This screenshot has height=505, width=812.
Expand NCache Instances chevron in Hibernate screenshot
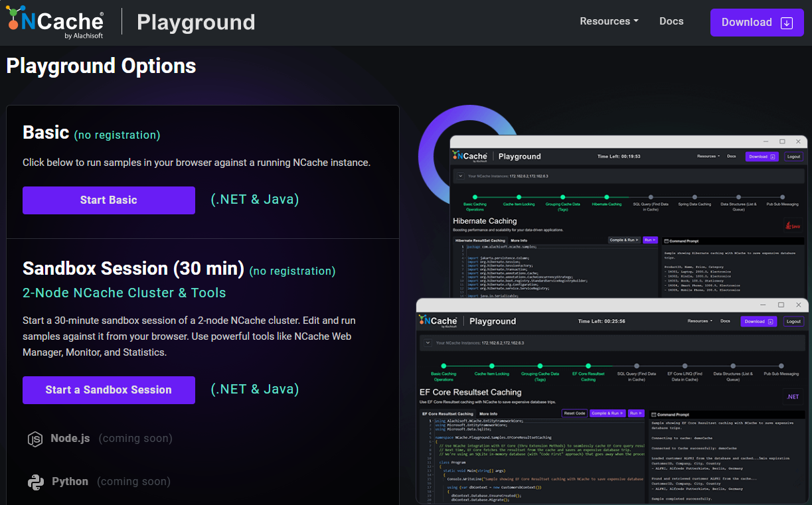click(x=461, y=176)
